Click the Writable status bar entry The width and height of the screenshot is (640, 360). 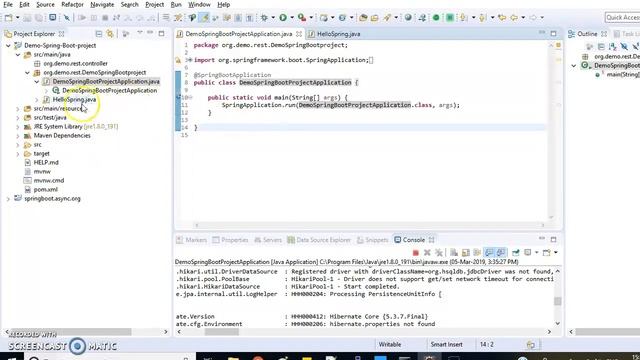click(390, 344)
